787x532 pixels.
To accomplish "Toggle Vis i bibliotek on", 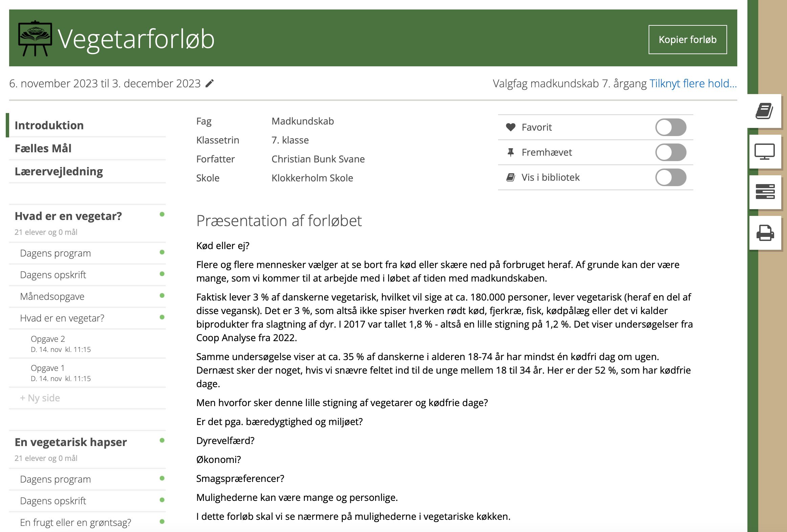I will click(x=671, y=177).
